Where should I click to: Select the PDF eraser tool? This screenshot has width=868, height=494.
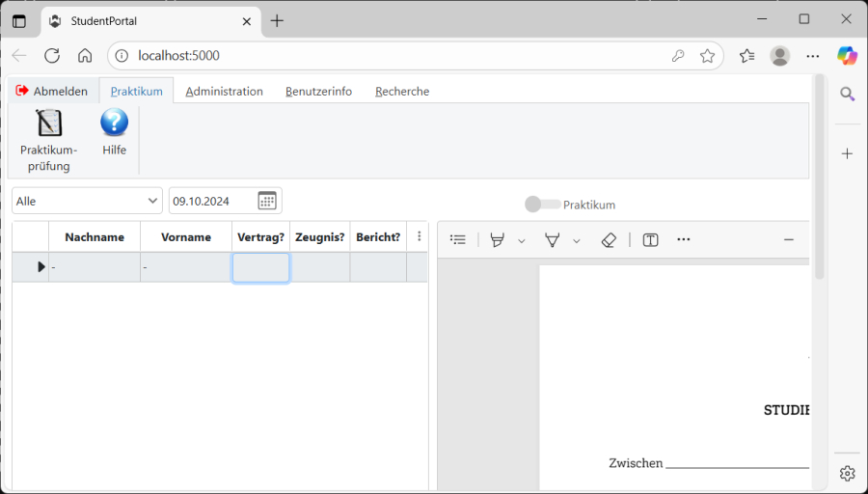[x=608, y=240]
